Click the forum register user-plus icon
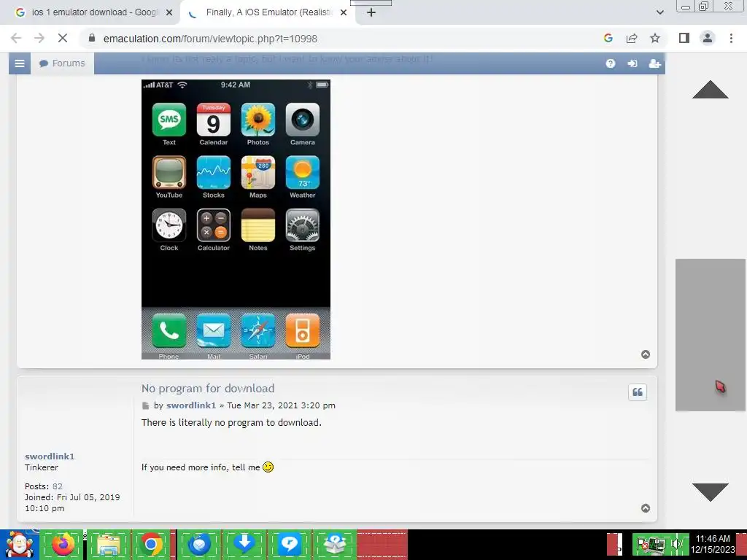This screenshot has width=747, height=560. coord(654,63)
